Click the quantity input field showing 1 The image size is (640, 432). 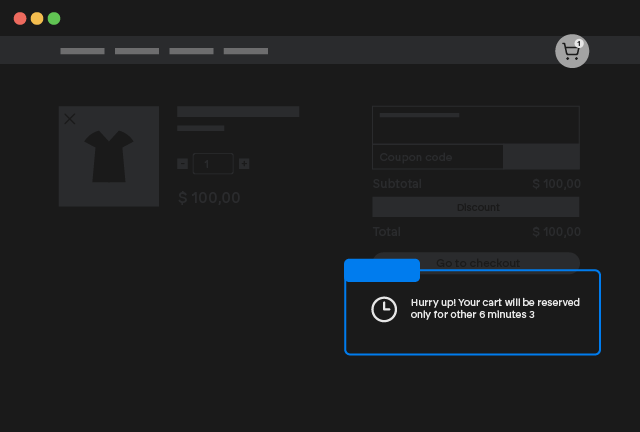coord(213,163)
